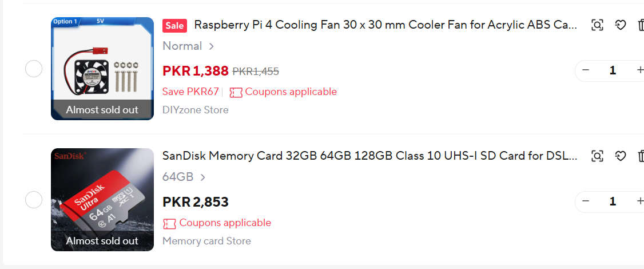Visit the Memory card Store page
Screen dimensions: 644x269
pyautogui.click(x=206, y=241)
